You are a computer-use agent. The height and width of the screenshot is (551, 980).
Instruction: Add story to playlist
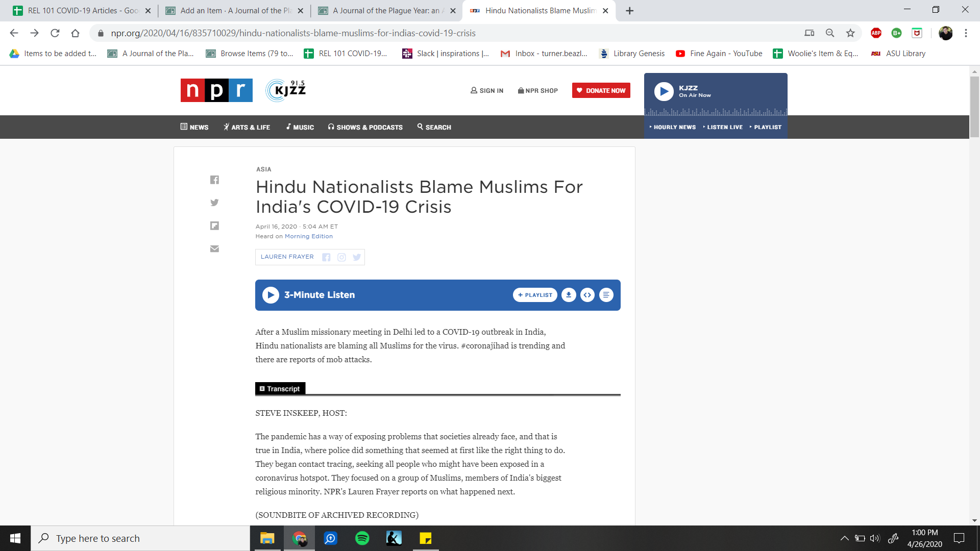534,295
